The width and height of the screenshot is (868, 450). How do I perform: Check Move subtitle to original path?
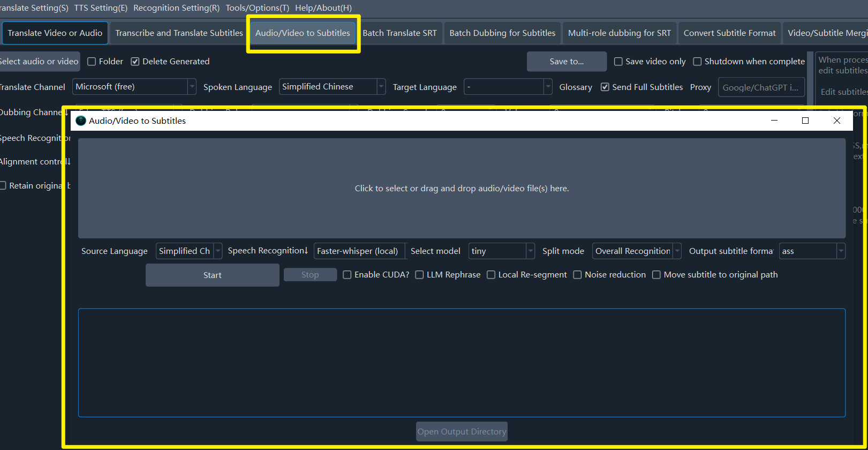coord(656,275)
